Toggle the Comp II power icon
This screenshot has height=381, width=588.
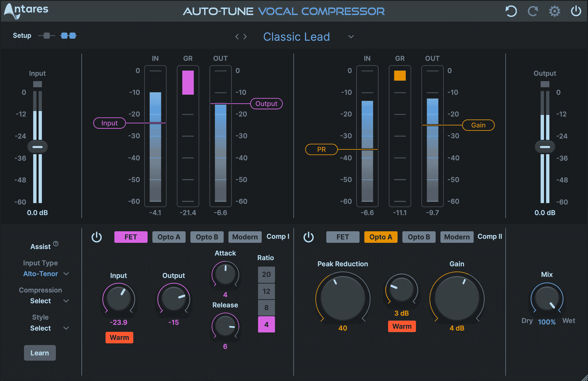(x=309, y=237)
